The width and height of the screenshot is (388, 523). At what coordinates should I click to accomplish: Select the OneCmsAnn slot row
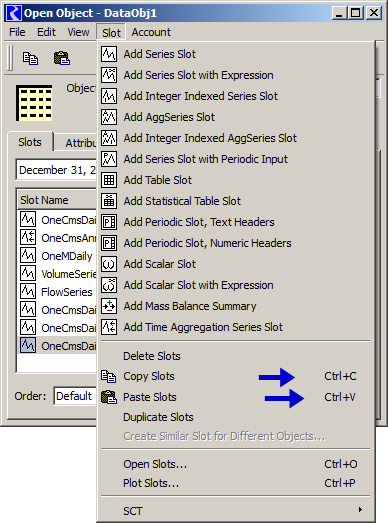57,238
